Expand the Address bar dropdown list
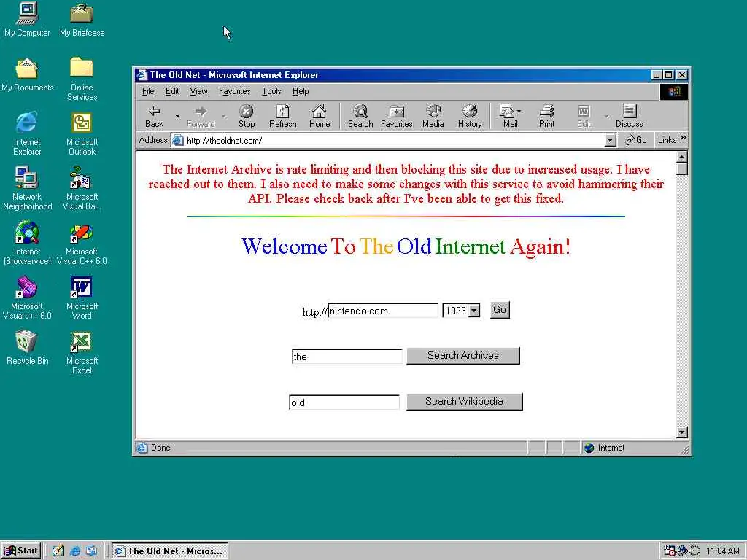This screenshot has width=747, height=560. point(611,140)
